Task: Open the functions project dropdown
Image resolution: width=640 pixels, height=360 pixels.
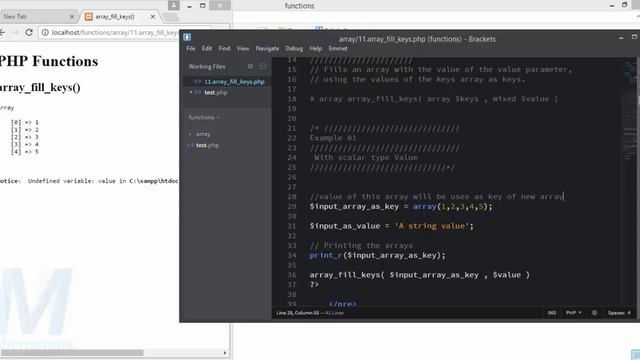Action: tap(204, 117)
